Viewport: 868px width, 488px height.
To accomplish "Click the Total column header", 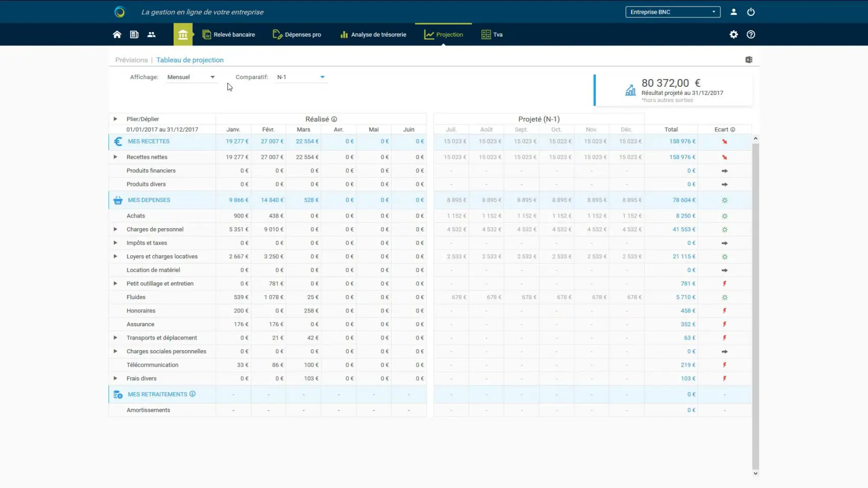I will click(671, 130).
